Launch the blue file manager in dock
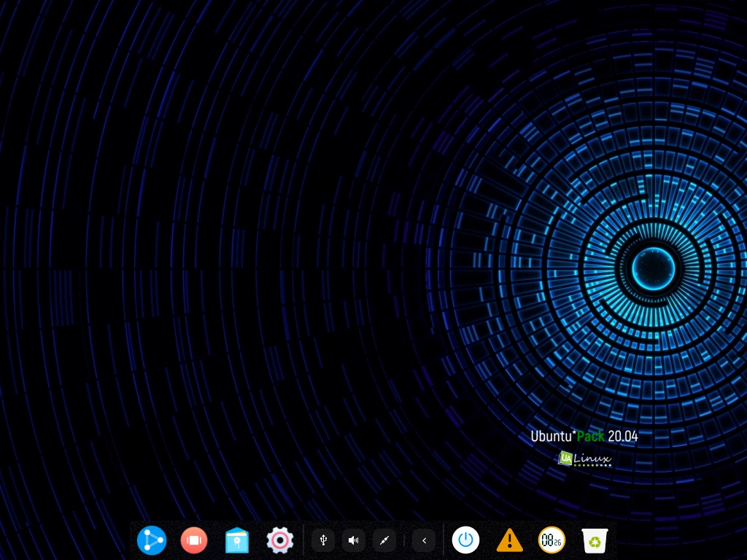Screen dimensions: 747x560 tap(237, 540)
